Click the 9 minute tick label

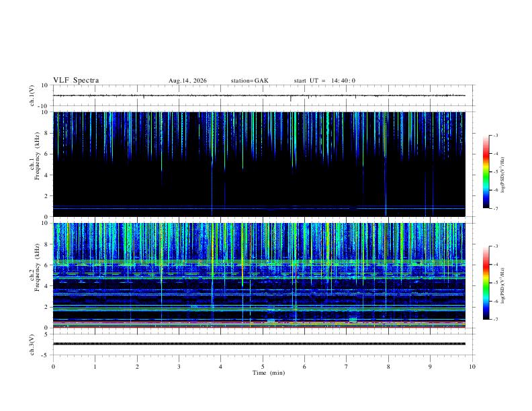pos(430,367)
